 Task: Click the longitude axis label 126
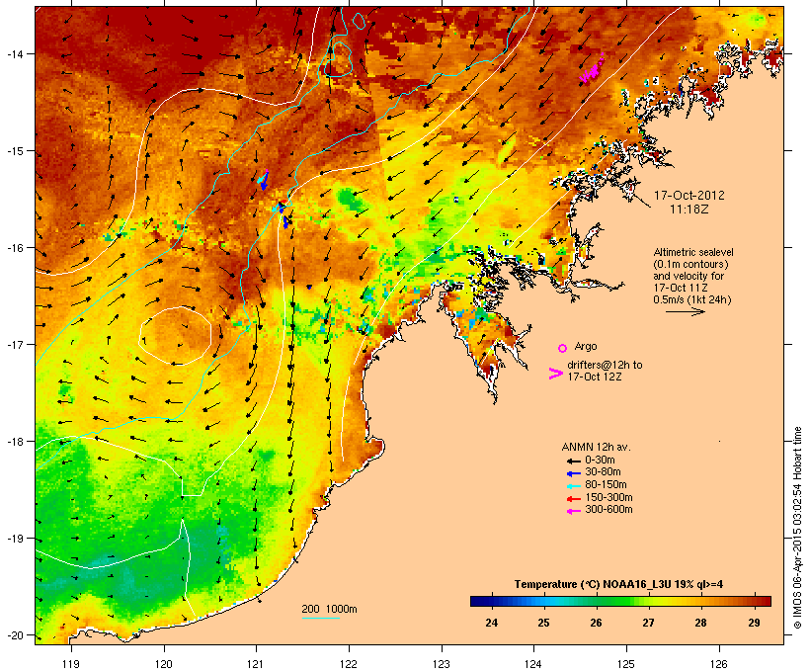click(x=719, y=664)
